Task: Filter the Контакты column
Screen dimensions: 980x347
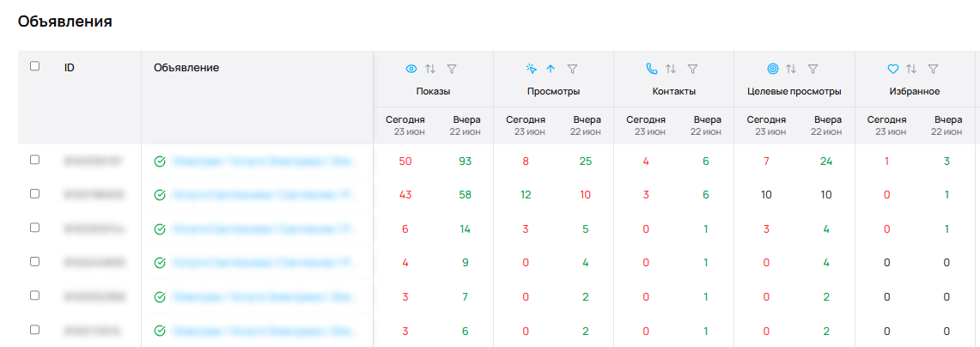Action: pos(692,69)
